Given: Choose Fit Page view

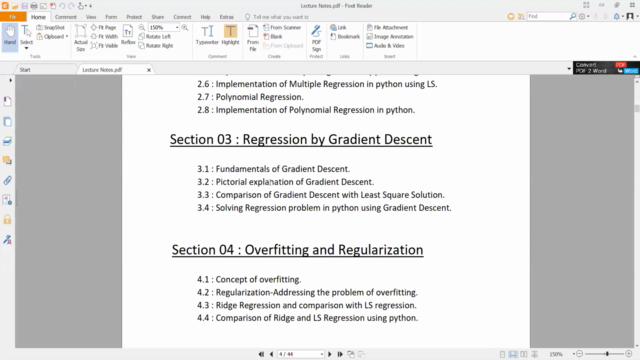Looking at the screenshot, I should (104, 27).
